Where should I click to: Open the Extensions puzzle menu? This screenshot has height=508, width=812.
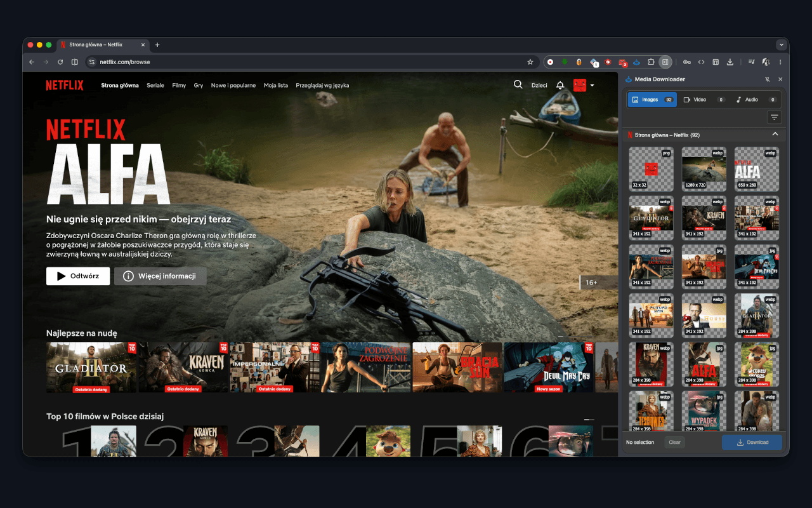tap(651, 62)
